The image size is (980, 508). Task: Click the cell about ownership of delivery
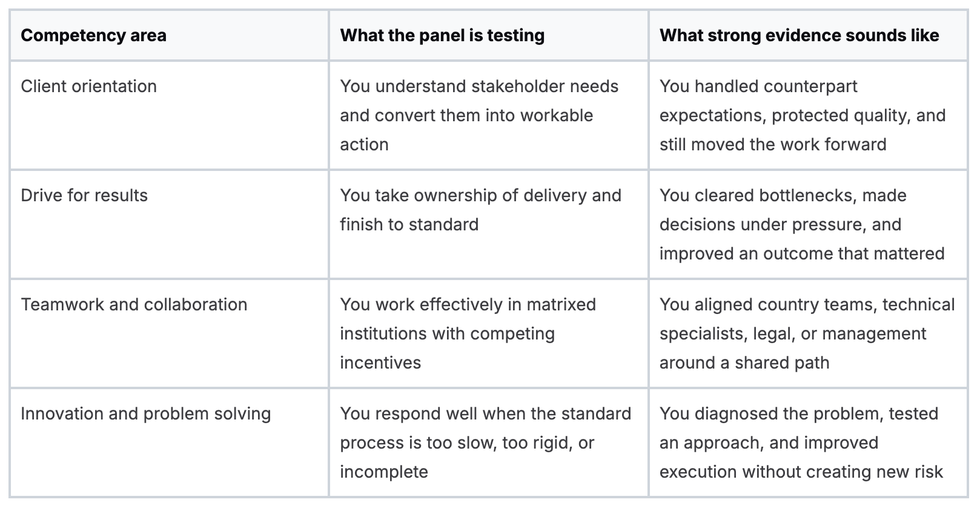[x=480, y=209]
